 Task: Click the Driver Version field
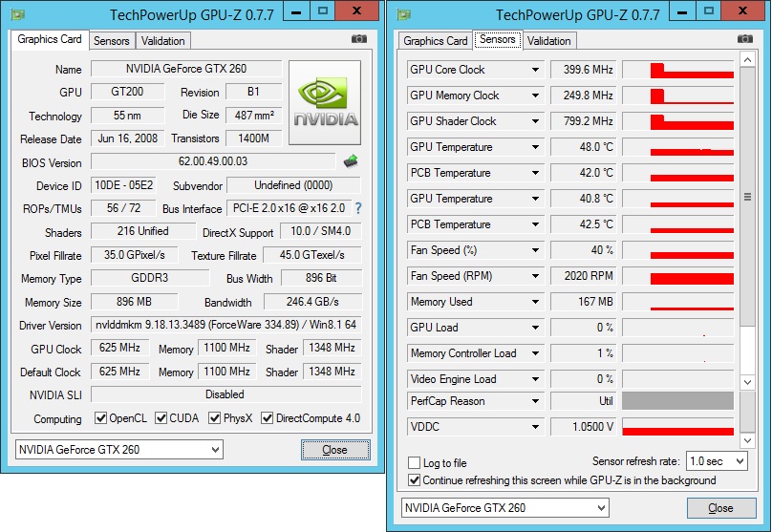[226, 325]
